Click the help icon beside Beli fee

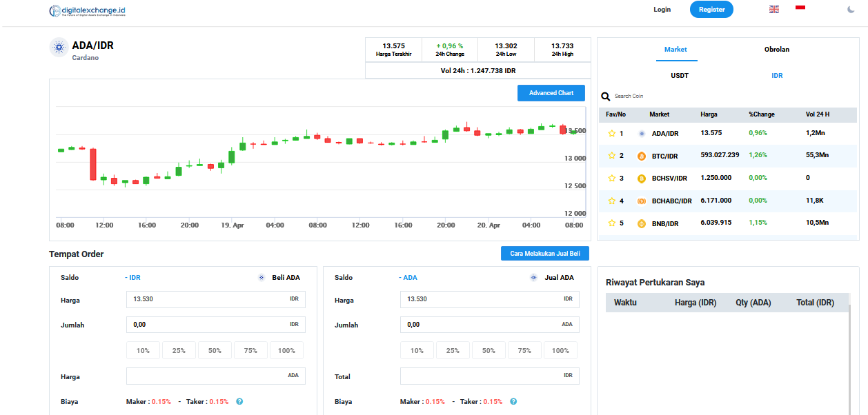coord(239,401)
